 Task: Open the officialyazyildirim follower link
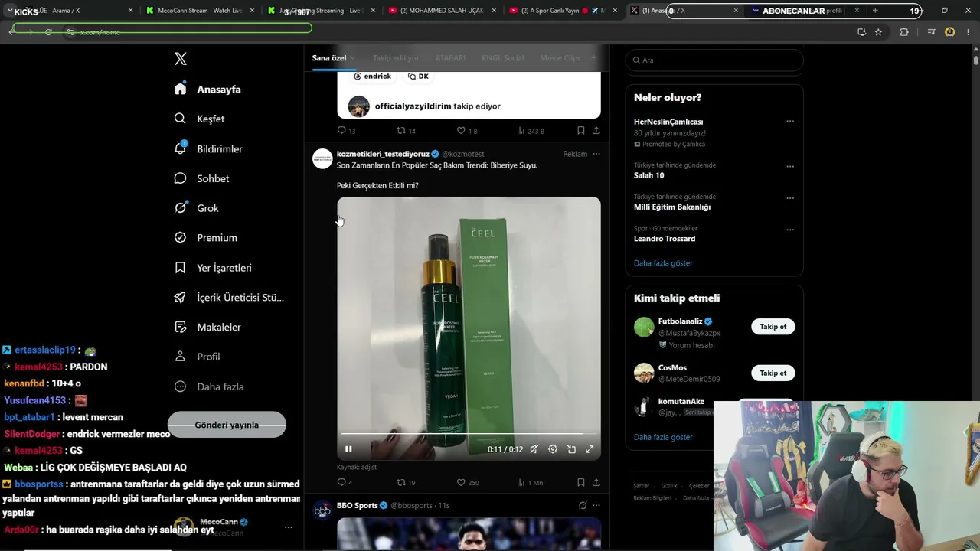[413, 106]
